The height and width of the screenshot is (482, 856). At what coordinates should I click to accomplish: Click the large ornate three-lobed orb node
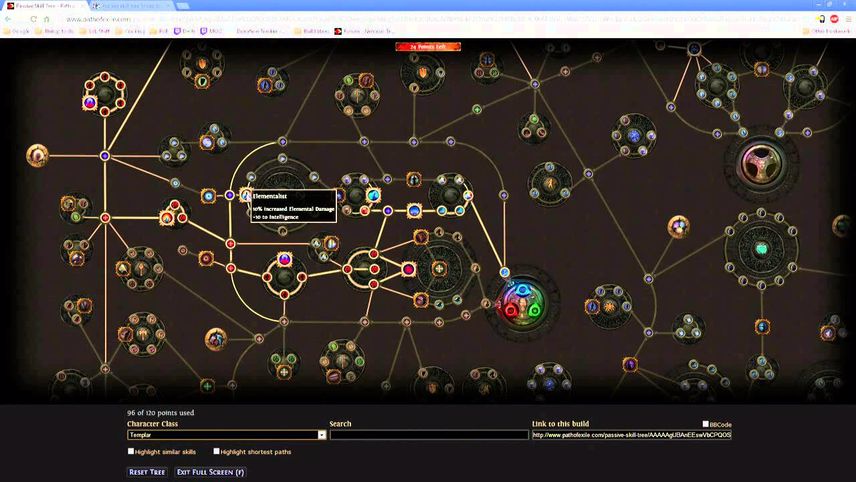pos(762,163)
